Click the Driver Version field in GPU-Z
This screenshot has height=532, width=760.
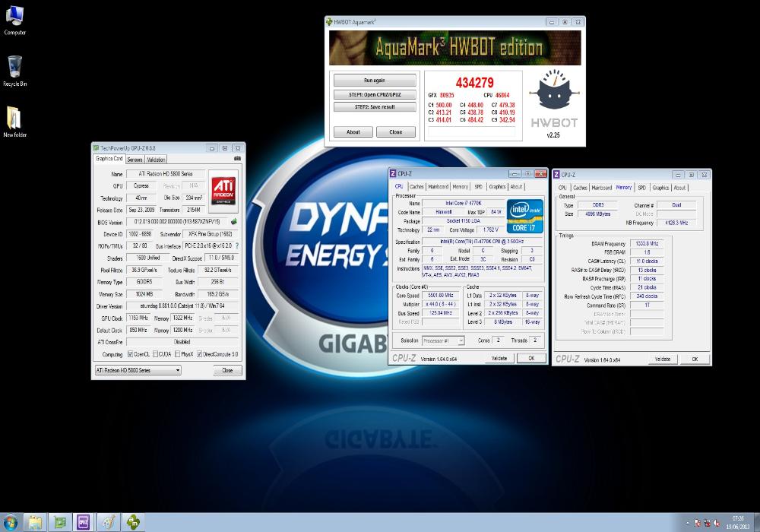tap(182, 306)
